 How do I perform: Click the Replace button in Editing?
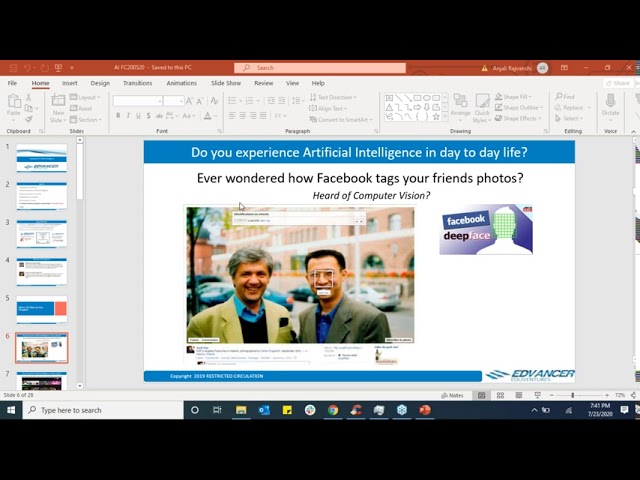pos(571,108)
